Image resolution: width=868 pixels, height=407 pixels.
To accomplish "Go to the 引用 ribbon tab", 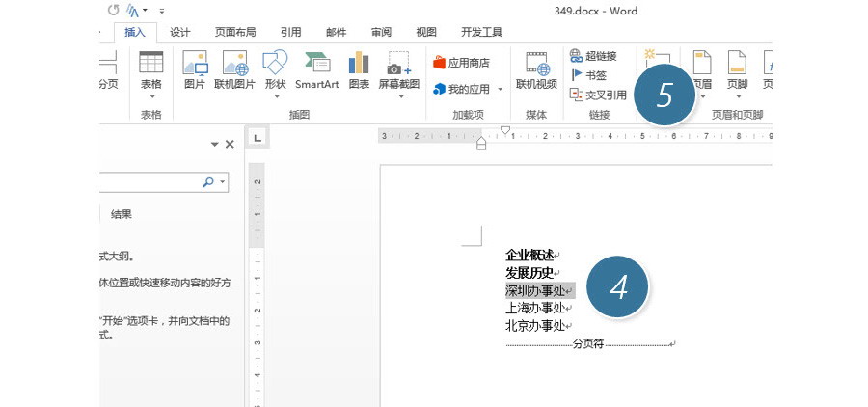I will (x=290, y=32).
